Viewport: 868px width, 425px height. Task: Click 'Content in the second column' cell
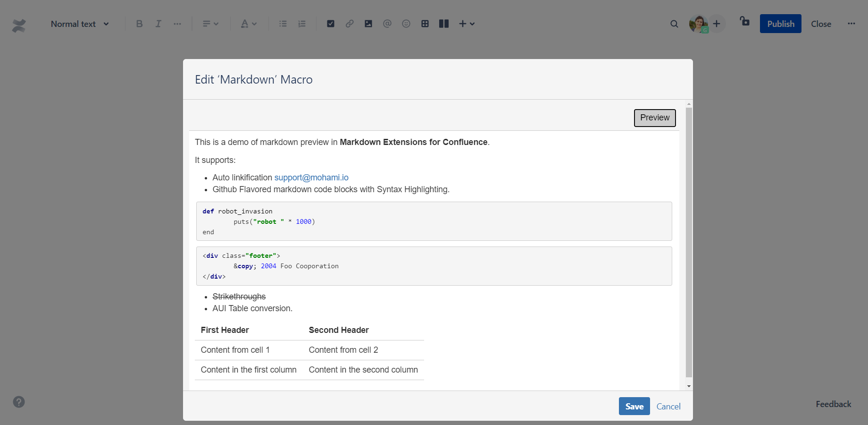(364, 370)
